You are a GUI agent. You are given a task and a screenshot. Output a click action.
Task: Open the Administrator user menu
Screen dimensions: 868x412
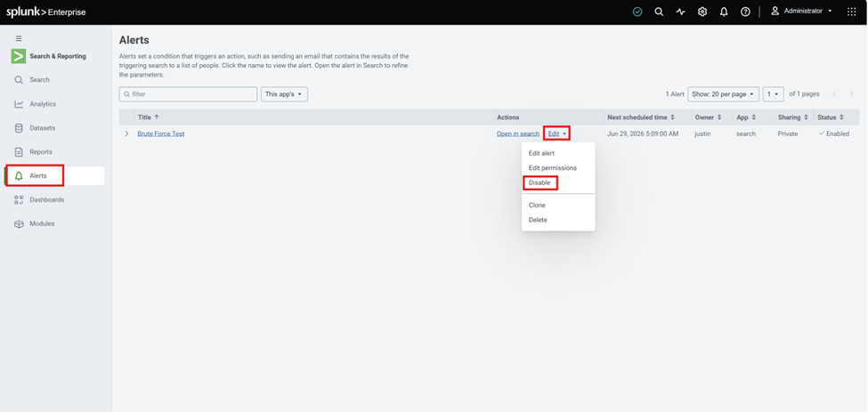coord(801,11)
